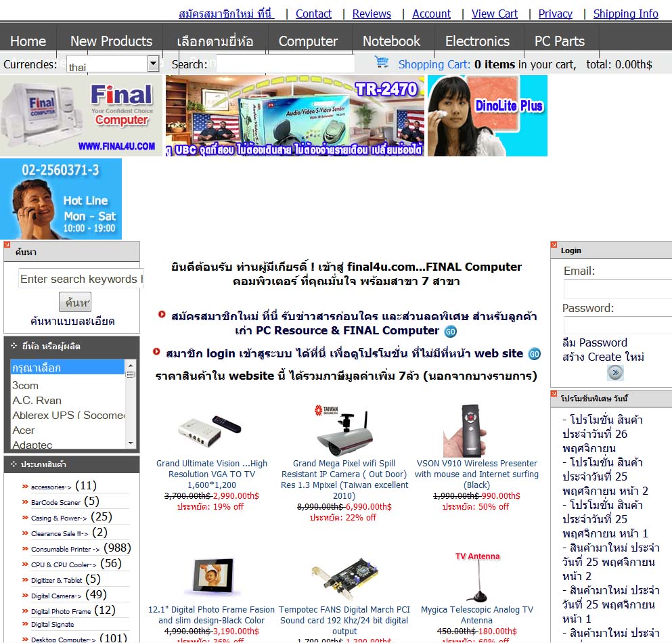672x643 pixels.
Task: Open Digital Photo Frame category
Action: [x=61, y=611]
